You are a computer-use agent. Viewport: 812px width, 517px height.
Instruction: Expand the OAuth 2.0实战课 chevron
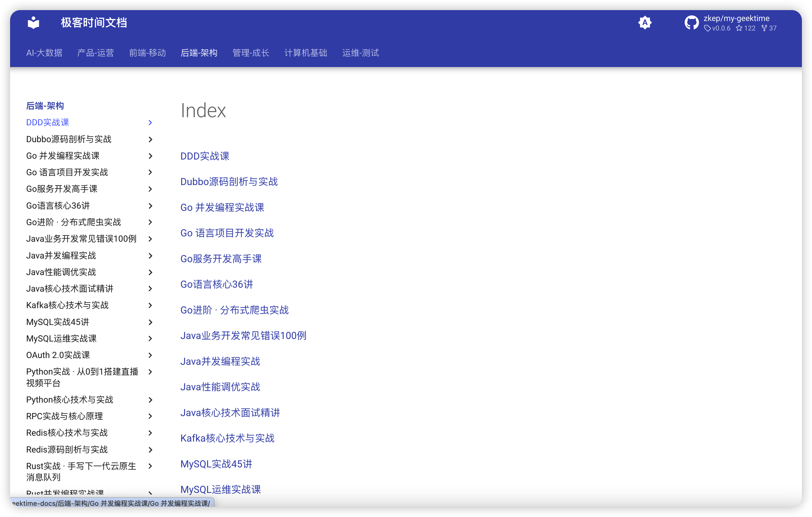(150, 355)
